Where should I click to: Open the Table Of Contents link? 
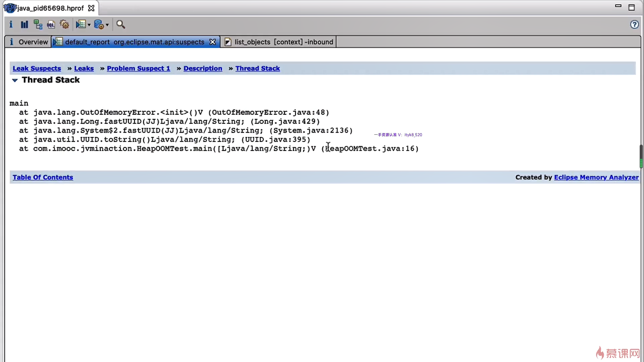[43, 177]
